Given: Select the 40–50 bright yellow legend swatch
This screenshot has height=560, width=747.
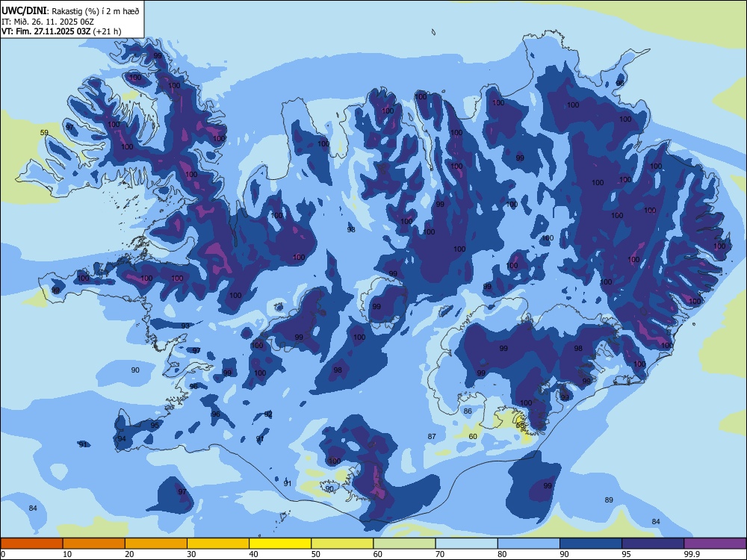Looking at the screenshot, I should (x=280, y=544).
